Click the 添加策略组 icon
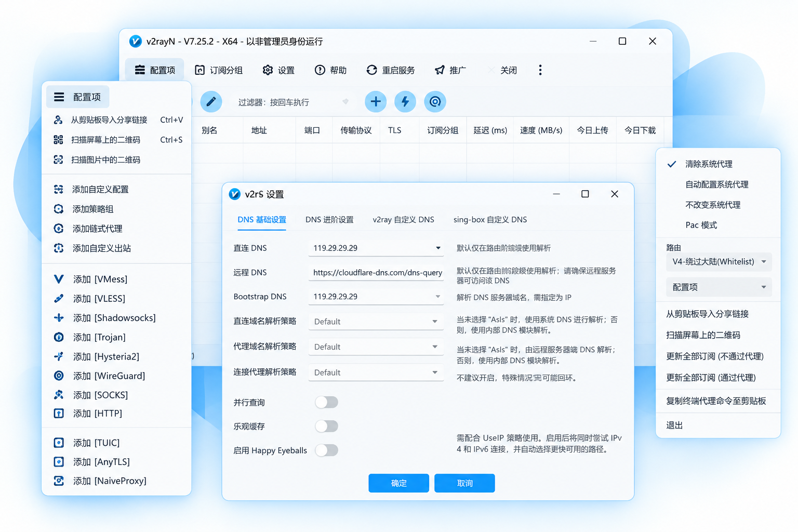Image resolution: width=798 pixels, height=532 pixels. click(x=59, y=209)
